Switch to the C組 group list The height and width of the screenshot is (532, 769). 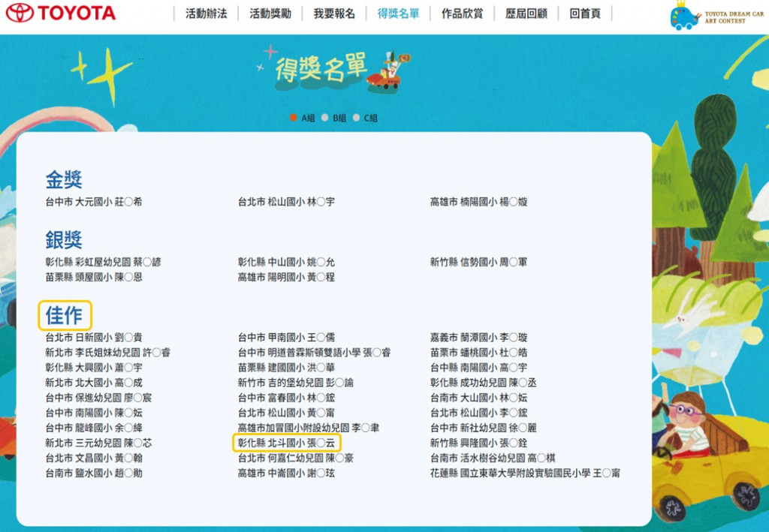click(357, 118)
